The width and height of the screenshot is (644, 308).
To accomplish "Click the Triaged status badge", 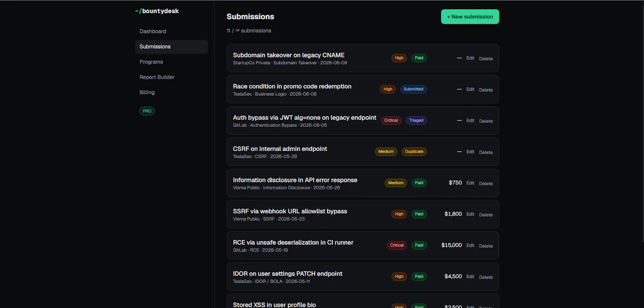I will point(416,120).
